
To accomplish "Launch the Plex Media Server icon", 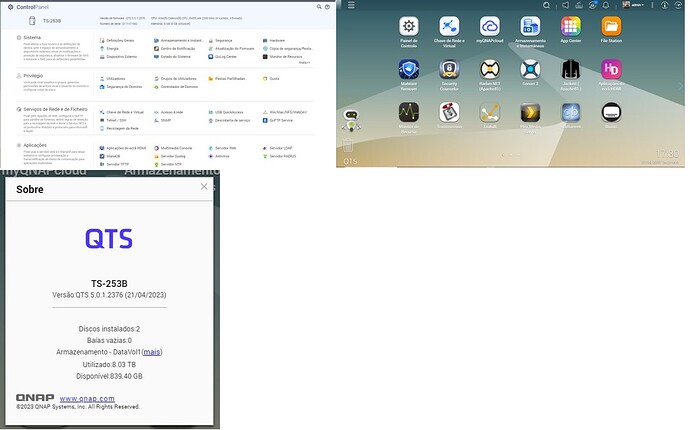I will [x=530, y=112].
